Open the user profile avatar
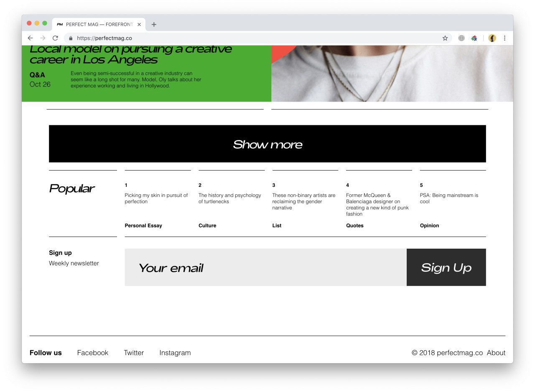Screen dimensions: 535x392 point(492,38)
